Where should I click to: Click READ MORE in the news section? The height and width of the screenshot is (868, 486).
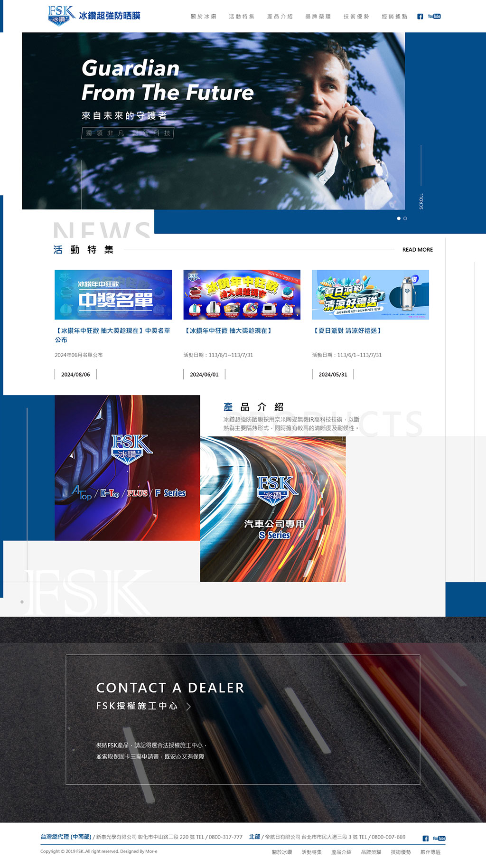(417, 250)
